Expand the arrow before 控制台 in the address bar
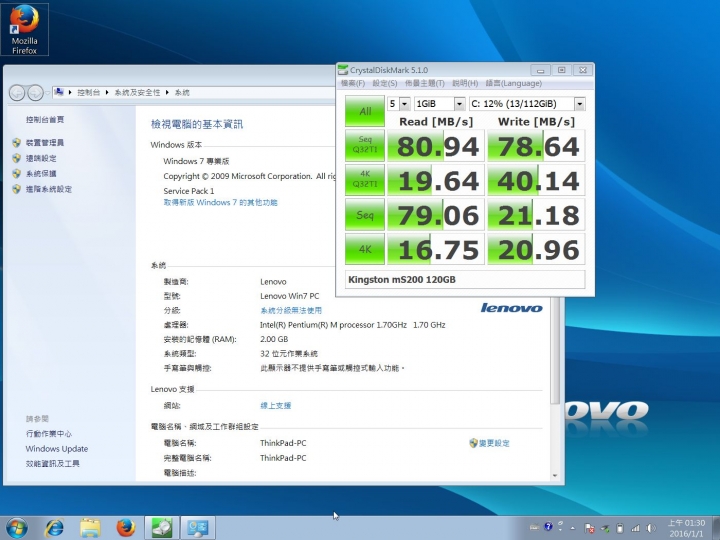This screenshot has height=540, width=720. (x=70, y=93)
